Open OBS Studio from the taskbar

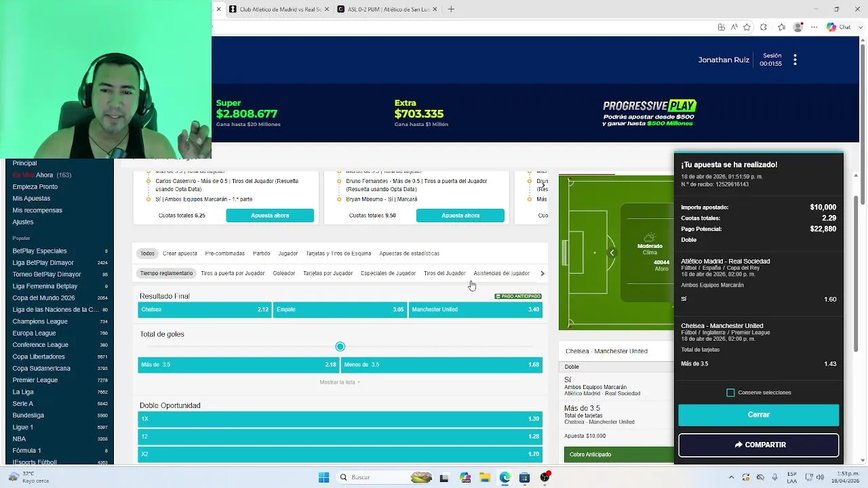(545, 477)
